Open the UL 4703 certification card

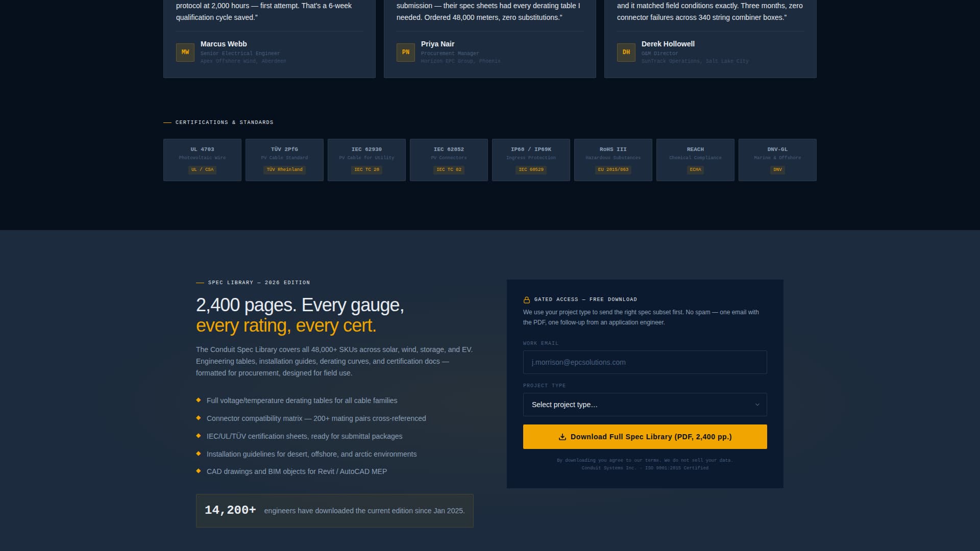click(x=202, y=160)
